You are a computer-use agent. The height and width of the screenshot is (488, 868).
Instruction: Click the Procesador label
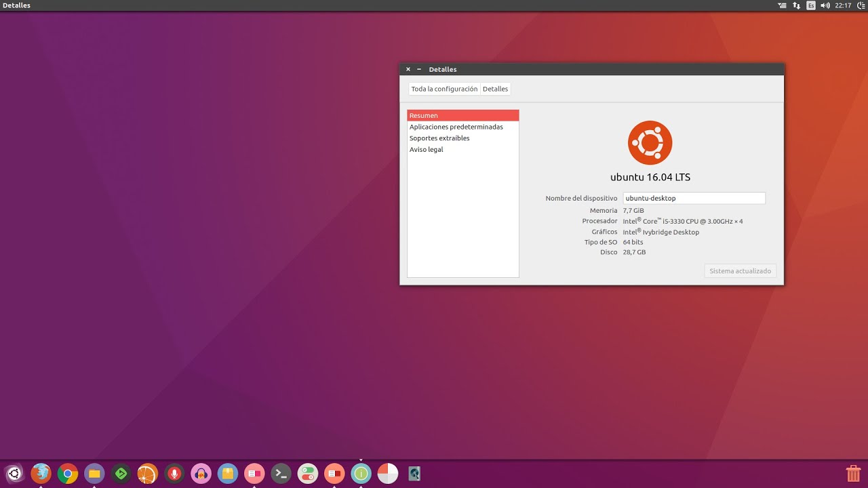[x=599, y=221]
